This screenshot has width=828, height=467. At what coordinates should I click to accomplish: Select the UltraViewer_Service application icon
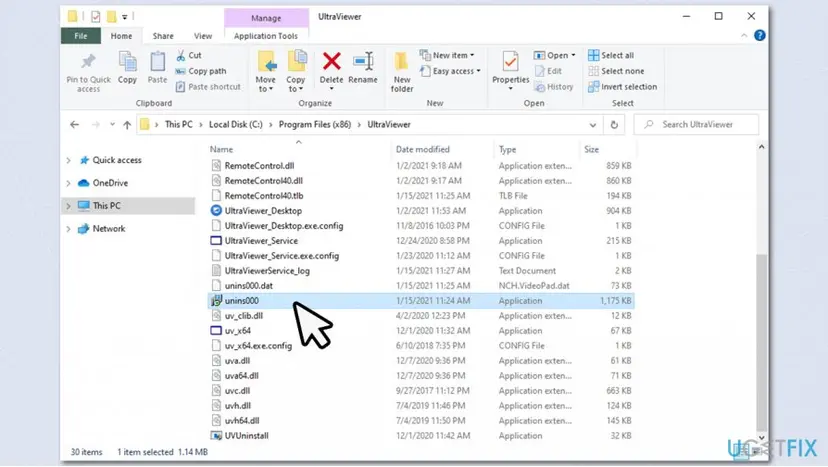216,240
